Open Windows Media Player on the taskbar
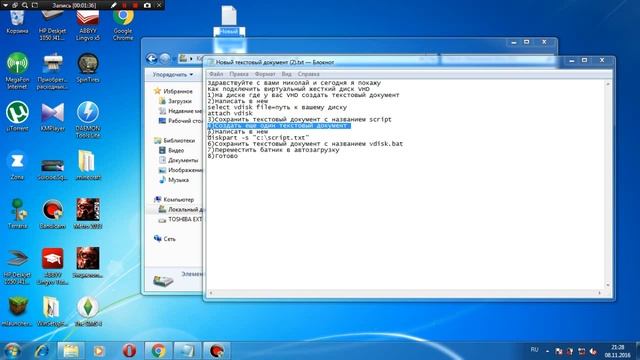This screenshot has height=360, width=640. 99,351
